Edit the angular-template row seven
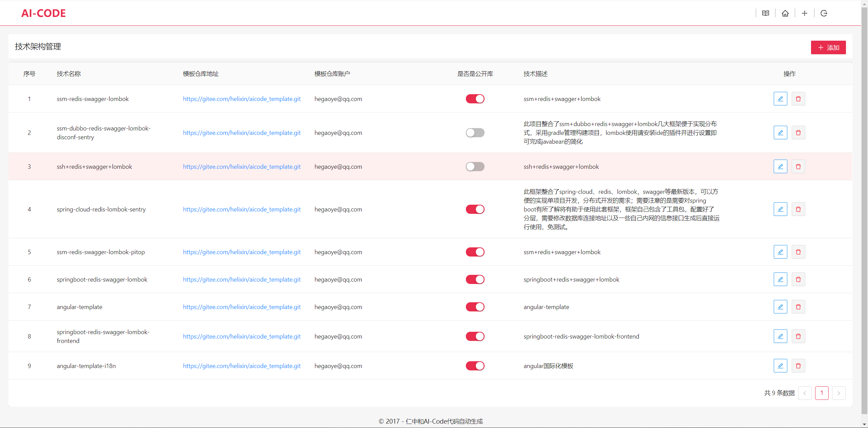 (780, 307)
